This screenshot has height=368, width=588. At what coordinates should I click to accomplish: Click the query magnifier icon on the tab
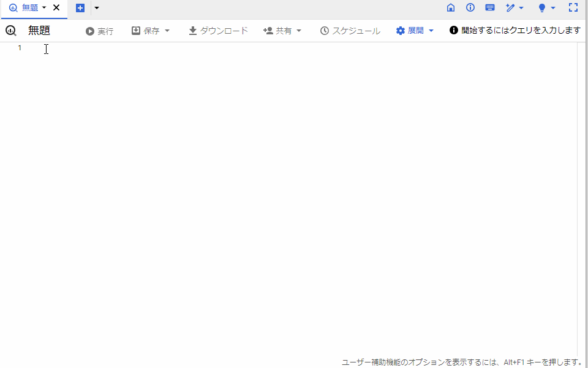pyautogui.click(x=12, y=9)
